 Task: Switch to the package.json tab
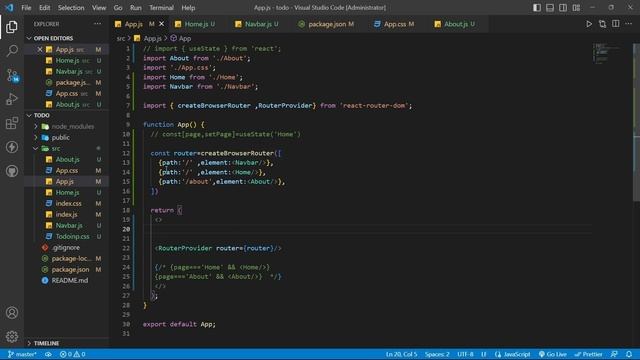click(326, 24)
